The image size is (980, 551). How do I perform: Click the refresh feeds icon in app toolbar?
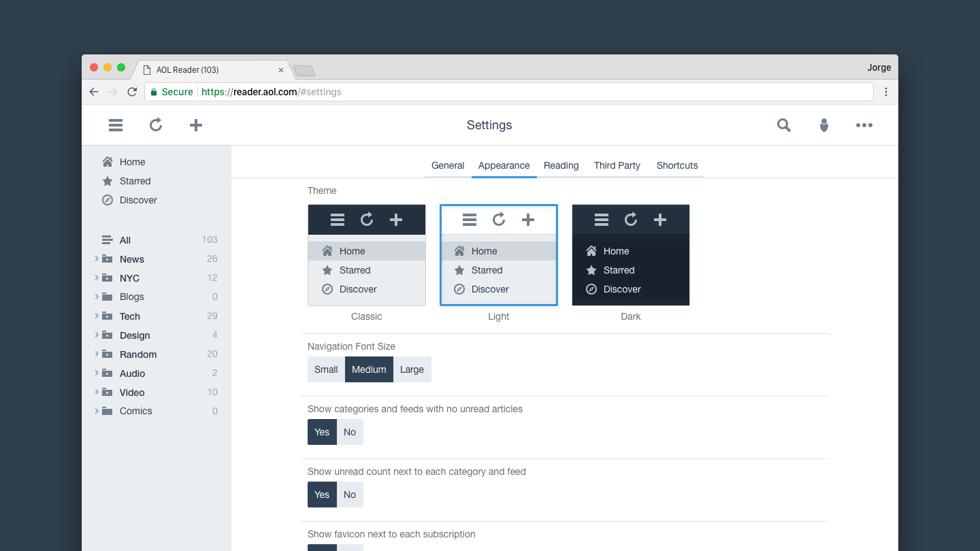click(x=156, y=125)
